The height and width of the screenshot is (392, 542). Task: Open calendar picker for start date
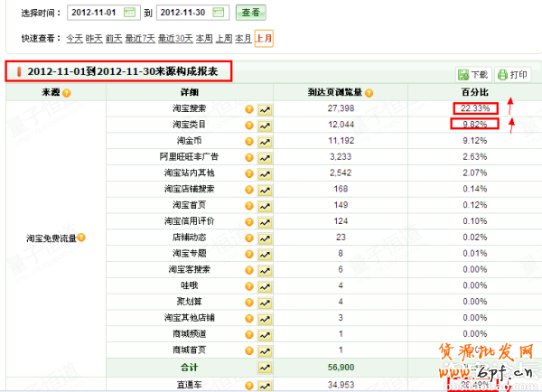(130, 13)
